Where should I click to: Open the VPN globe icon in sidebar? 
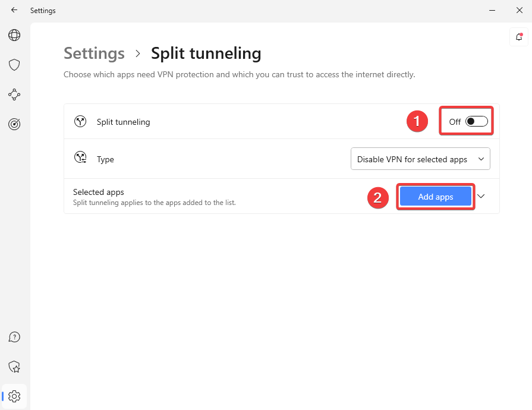pyautogui.click(x=14, y=35)
